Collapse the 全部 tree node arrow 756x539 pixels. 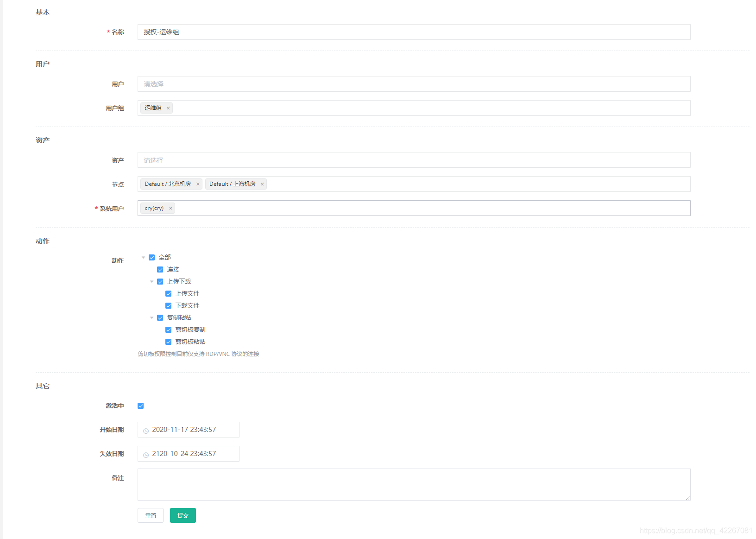point(143,257)
